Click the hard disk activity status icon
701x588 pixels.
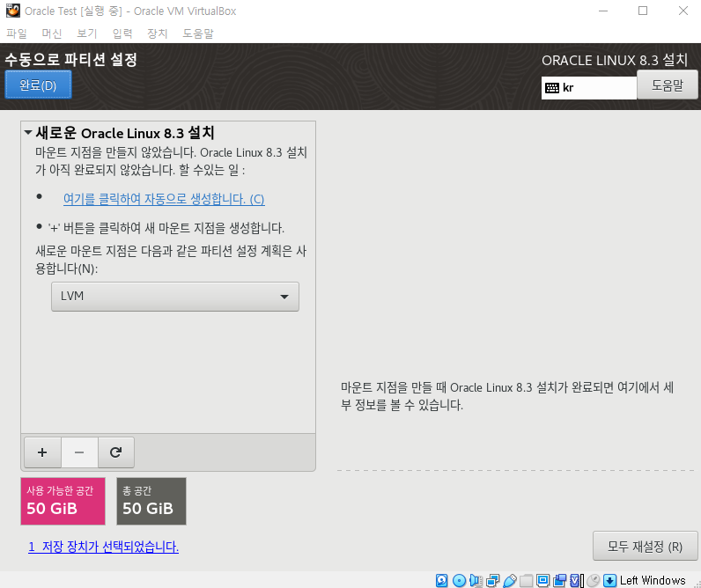coord(442,580)
